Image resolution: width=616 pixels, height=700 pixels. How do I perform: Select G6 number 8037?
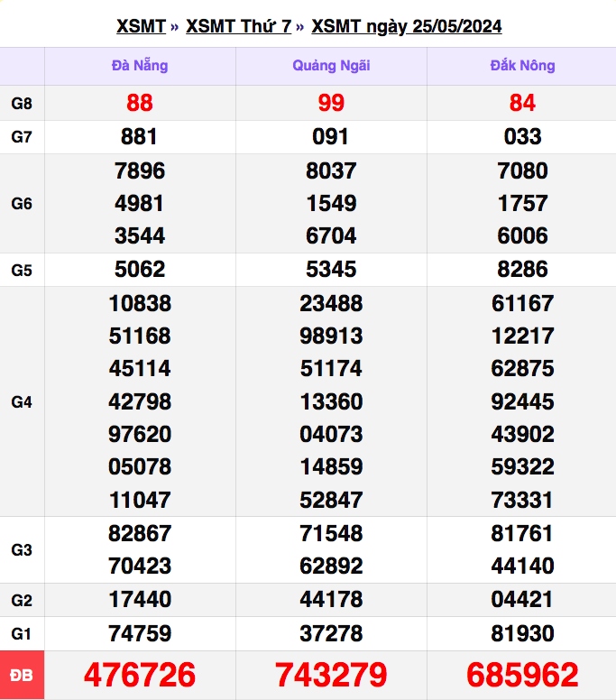click(331, 171)
